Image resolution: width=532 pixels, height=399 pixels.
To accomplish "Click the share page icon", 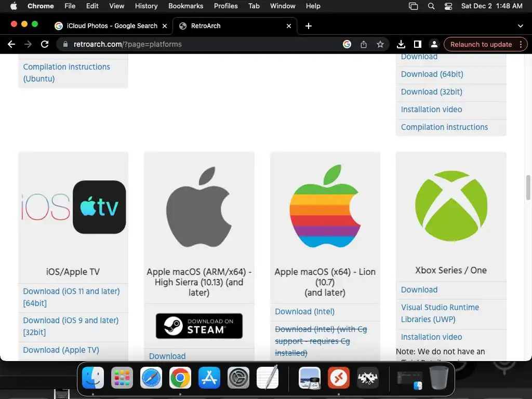I will click(x=364, y=45).
